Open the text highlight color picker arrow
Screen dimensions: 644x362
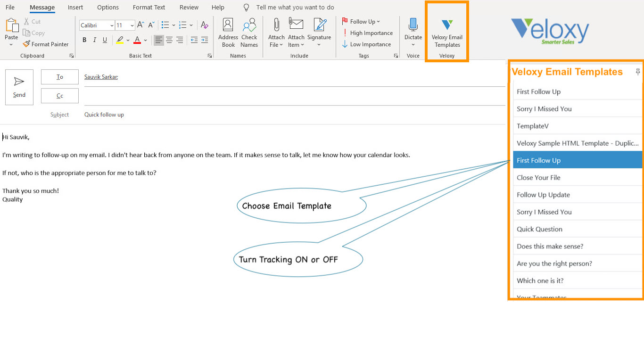128,40
